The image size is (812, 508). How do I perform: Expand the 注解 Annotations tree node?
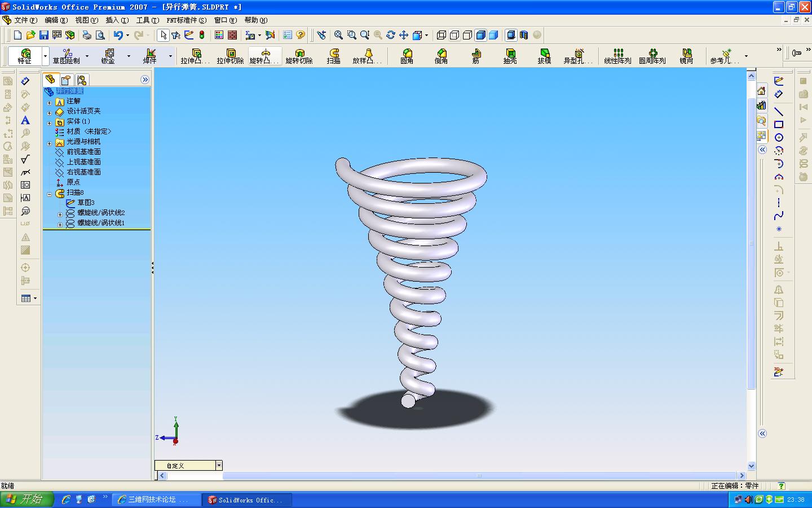coord(49,103)
